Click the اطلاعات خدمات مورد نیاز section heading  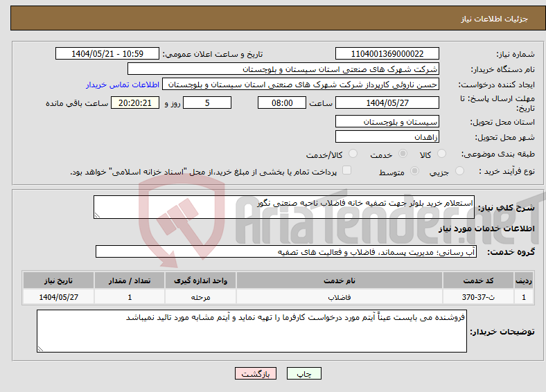pyautogui.click(x=486, y=229)
